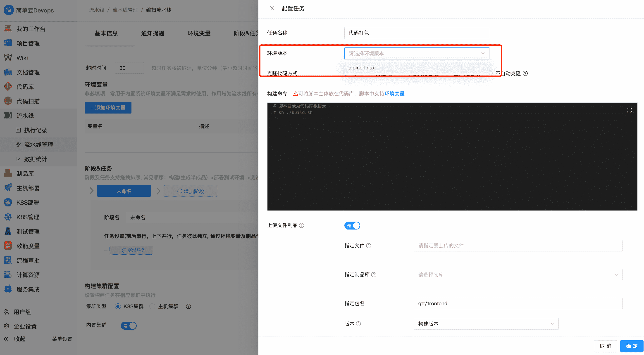This screenshot has width=644, height=355.
Task: Select alpine linux as environment version
Action: coord(362,67)
